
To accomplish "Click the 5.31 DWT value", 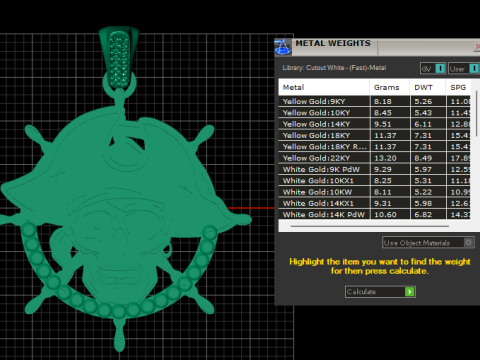I will (423, 181).
